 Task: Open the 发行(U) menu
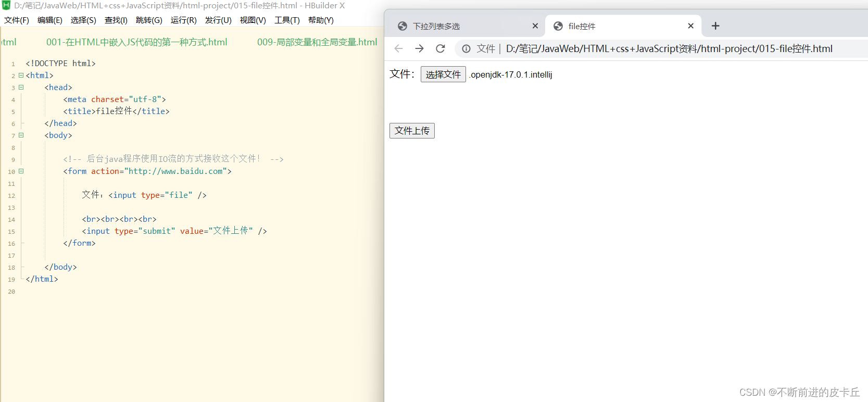click(x=218, y=20)
